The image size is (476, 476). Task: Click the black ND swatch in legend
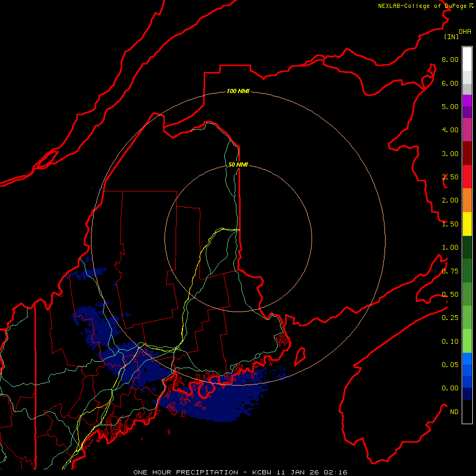click(467, 412)
